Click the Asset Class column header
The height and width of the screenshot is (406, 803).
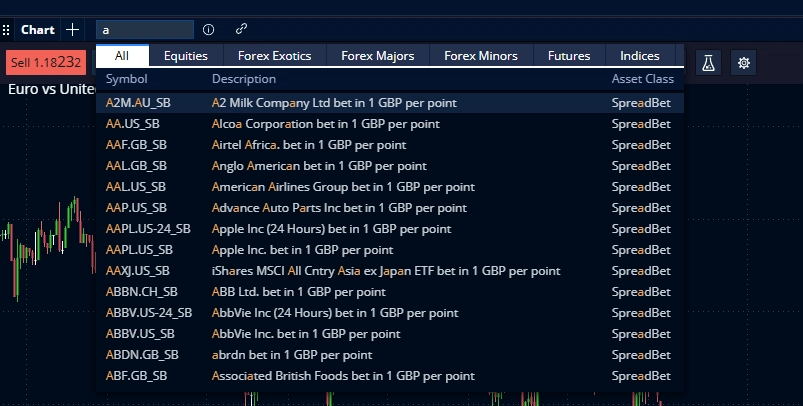[x=643, y=79]
